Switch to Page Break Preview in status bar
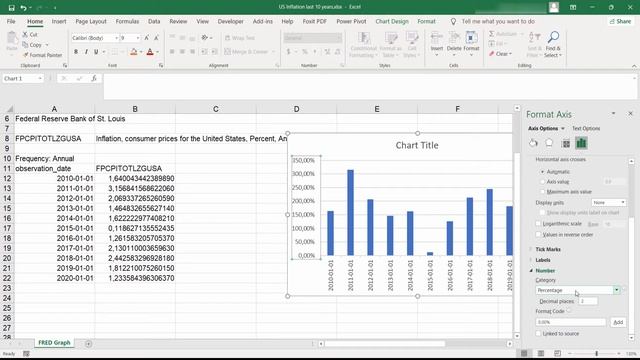Viewport: 640px width, 360px height. [x=558, y=353]
